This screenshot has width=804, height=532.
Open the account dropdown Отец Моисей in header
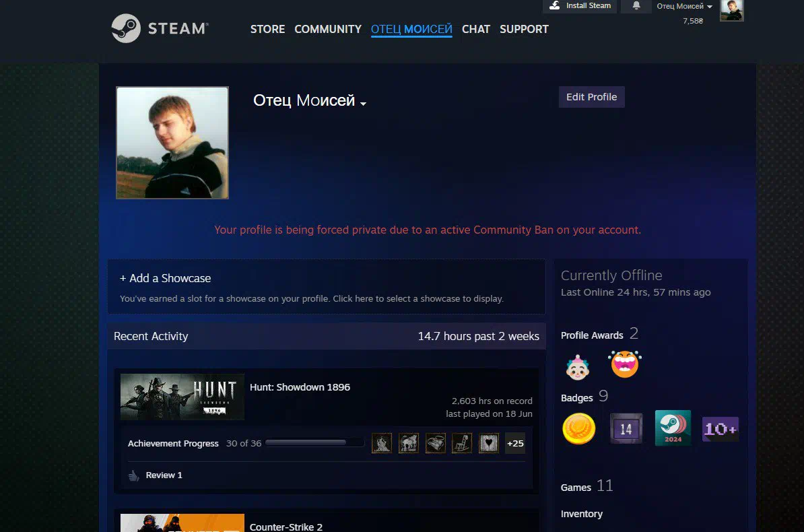click(x=685, y=6)
